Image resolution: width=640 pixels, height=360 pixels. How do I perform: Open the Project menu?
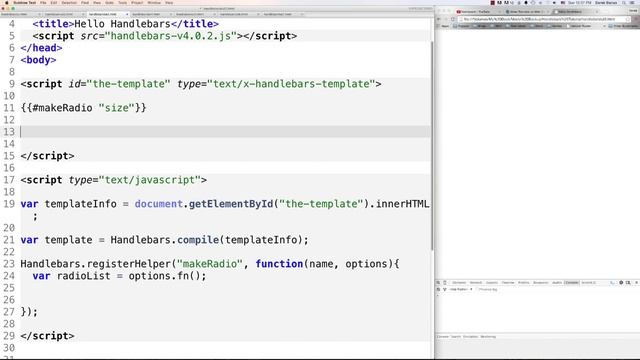pyautogui.click(x=137, y=3)
